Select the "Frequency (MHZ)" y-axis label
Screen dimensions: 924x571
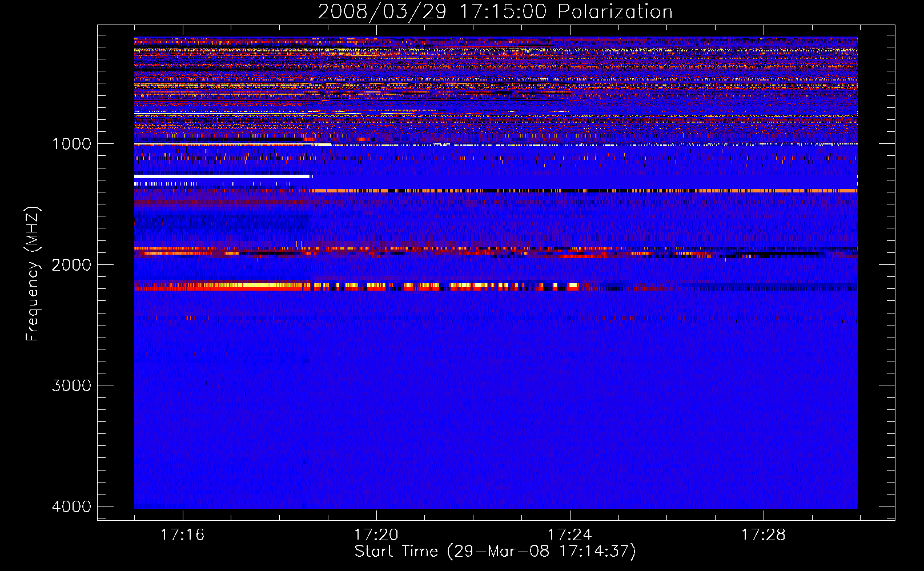pos(33,274)
